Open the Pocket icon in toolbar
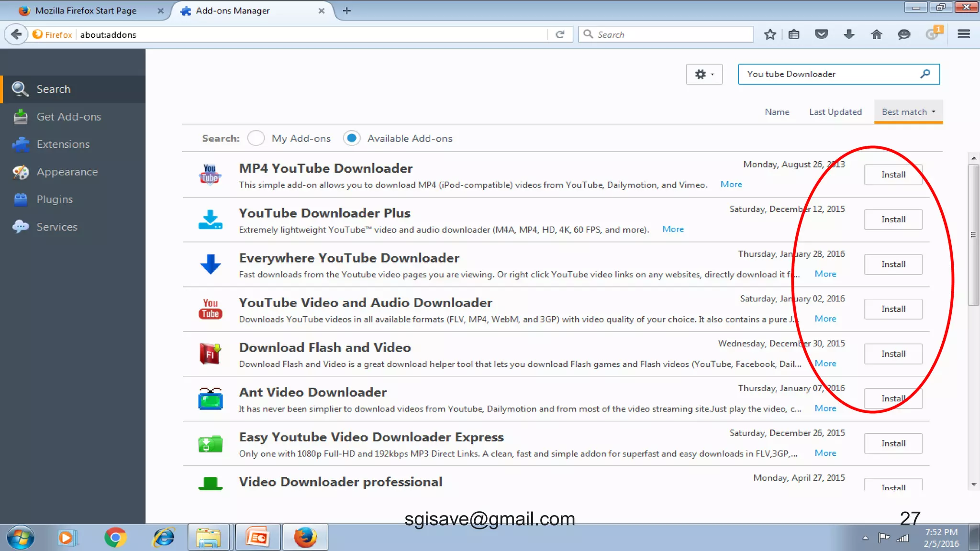Viewport: 980px width, 551px height. tap(821, 34)
